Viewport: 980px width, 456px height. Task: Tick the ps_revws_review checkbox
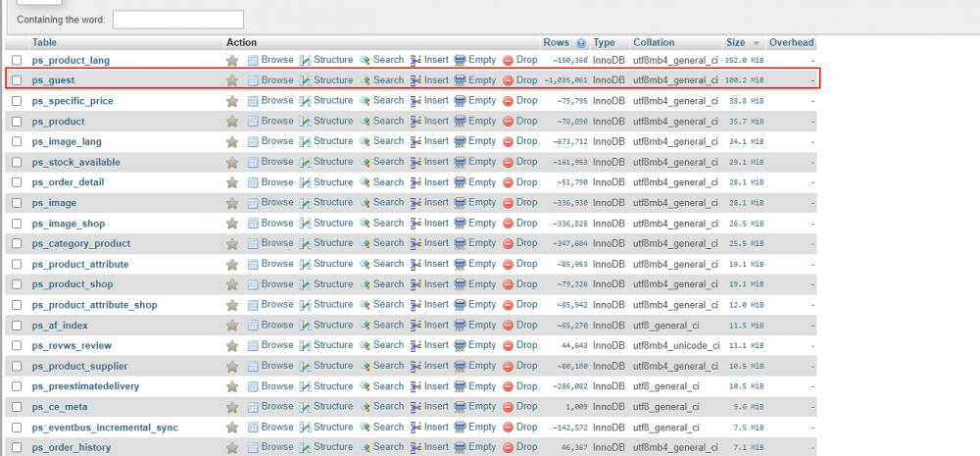(17, 346)
